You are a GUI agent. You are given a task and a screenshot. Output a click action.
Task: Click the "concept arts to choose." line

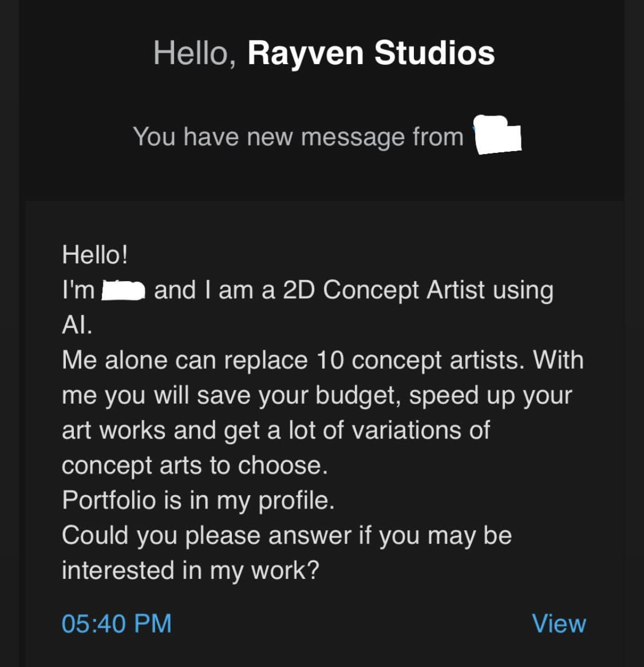coord(195,466)
